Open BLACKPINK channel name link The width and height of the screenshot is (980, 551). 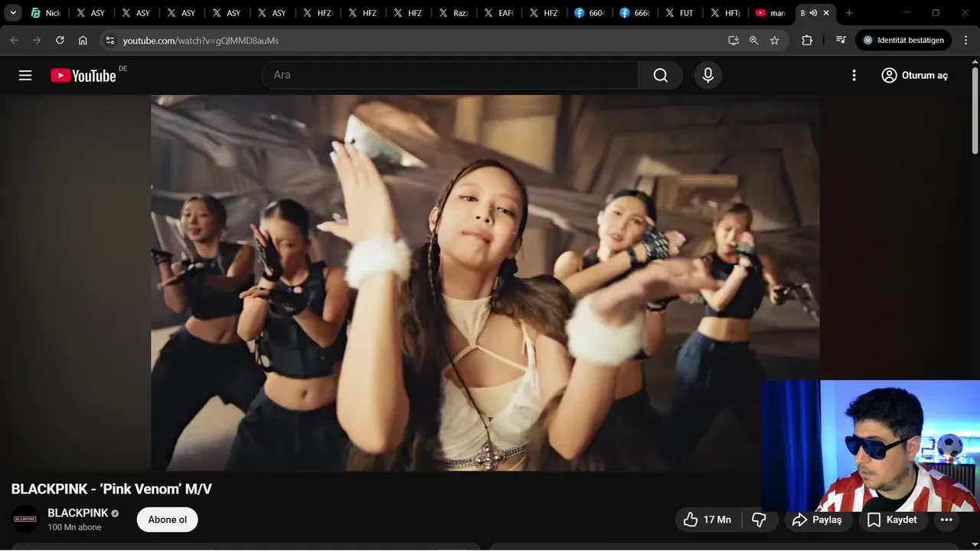click(x=77, y=513)
